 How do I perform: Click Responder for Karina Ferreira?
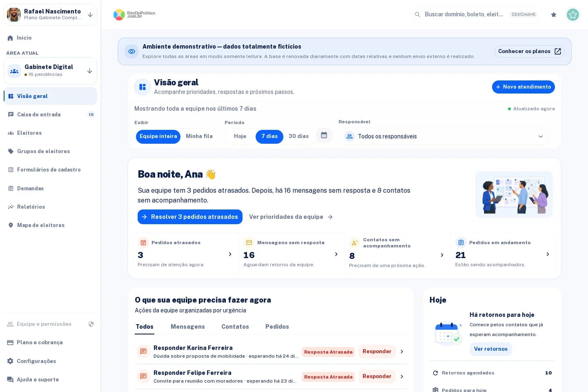tap(377, 352)
